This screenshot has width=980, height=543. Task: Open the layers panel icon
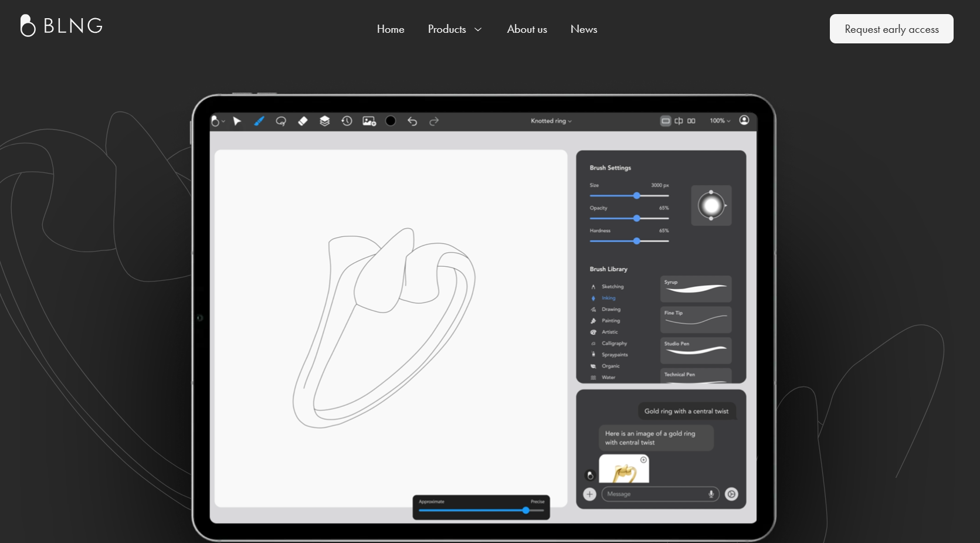pyautogui.click(x=324, y=121)
